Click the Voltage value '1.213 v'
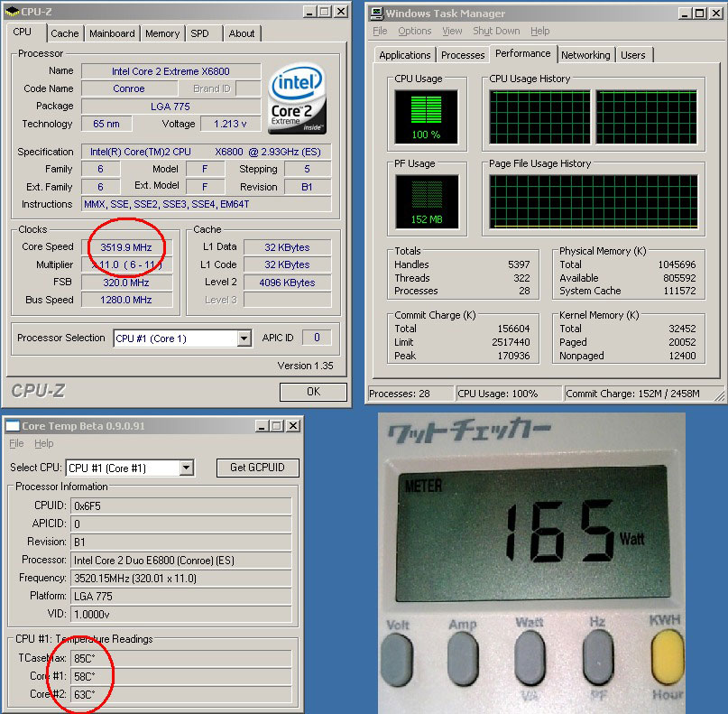The width and height of the screenshot is (728, 714). click(230, 124)
